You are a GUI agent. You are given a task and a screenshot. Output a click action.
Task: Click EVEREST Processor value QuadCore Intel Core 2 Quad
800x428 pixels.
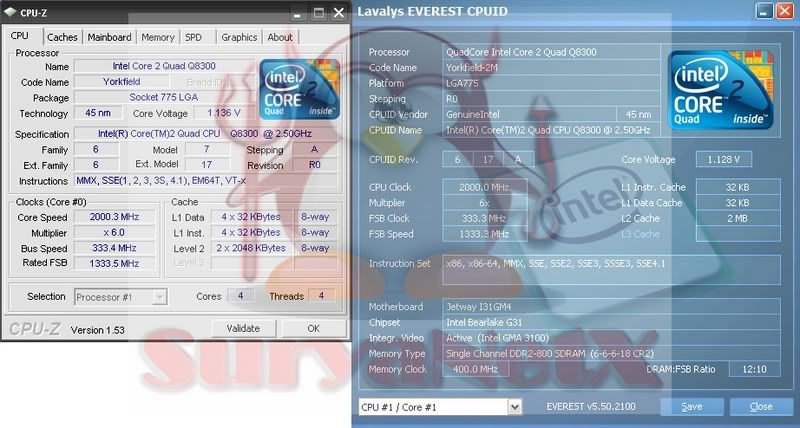coord(551,52)
